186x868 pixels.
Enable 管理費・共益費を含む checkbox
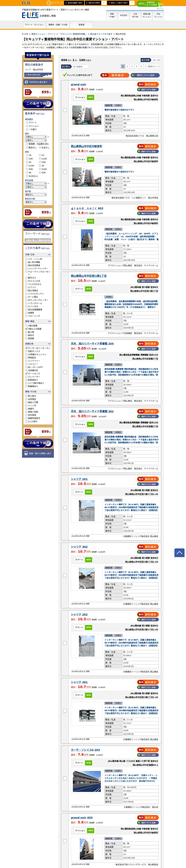27,144
